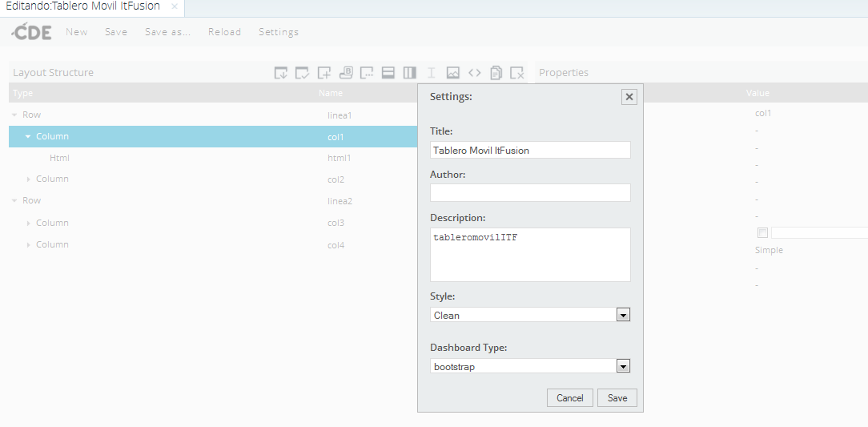Click the Add Bootstrap Panel icon
868x427 pixels.
pos(345,73)
